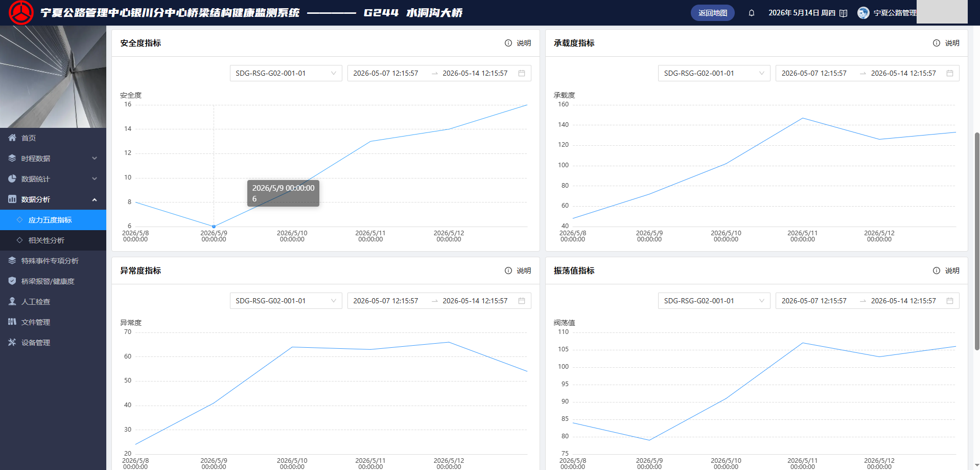
Task: Click 返回地图 button
Action: 713,13
